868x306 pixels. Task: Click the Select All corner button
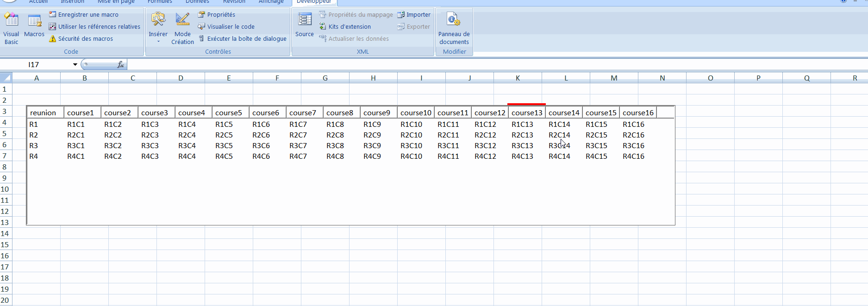tap(6, 78)
